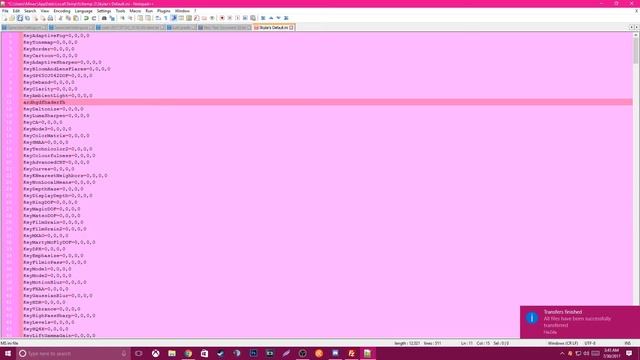Open the Search menu
640x360 pixels.
pyautogui.click(x=30, y=11)
